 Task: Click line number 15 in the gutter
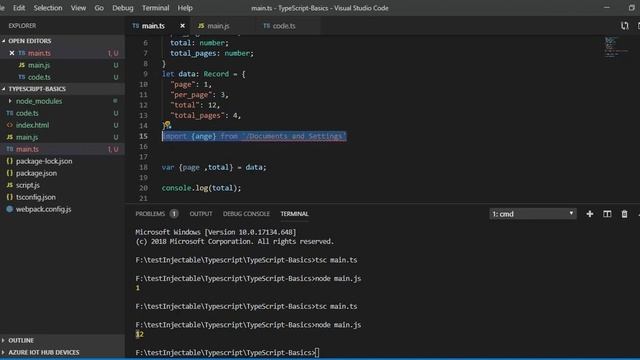click(143, 136)
